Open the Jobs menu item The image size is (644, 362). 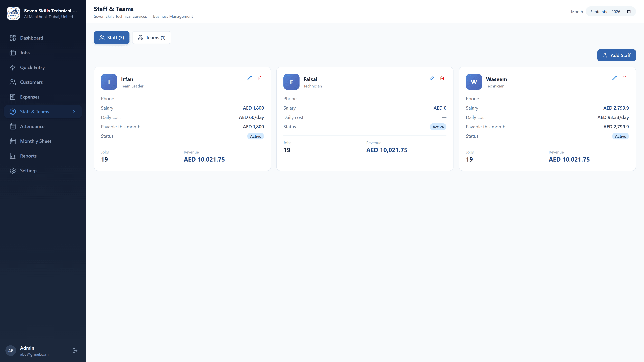coord(43,53)
